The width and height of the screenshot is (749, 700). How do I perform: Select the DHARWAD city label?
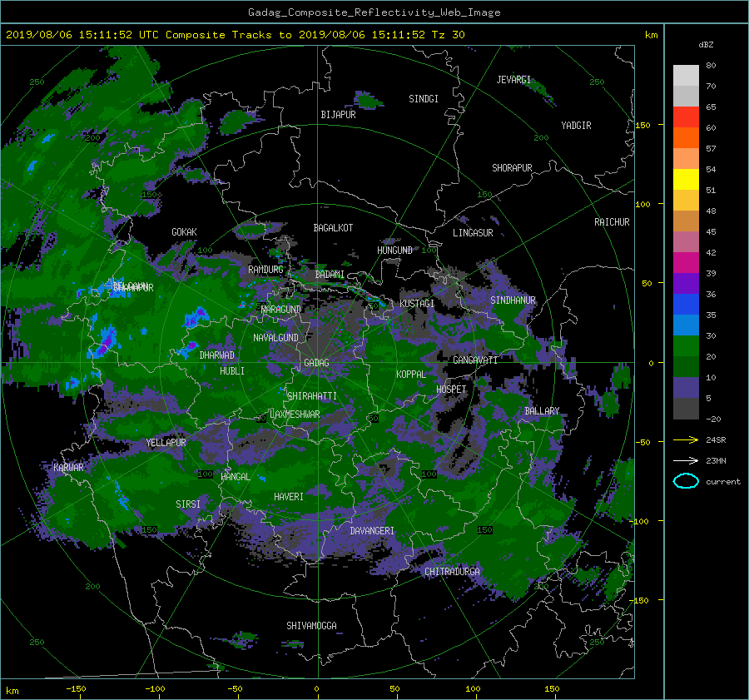[216, 355]
